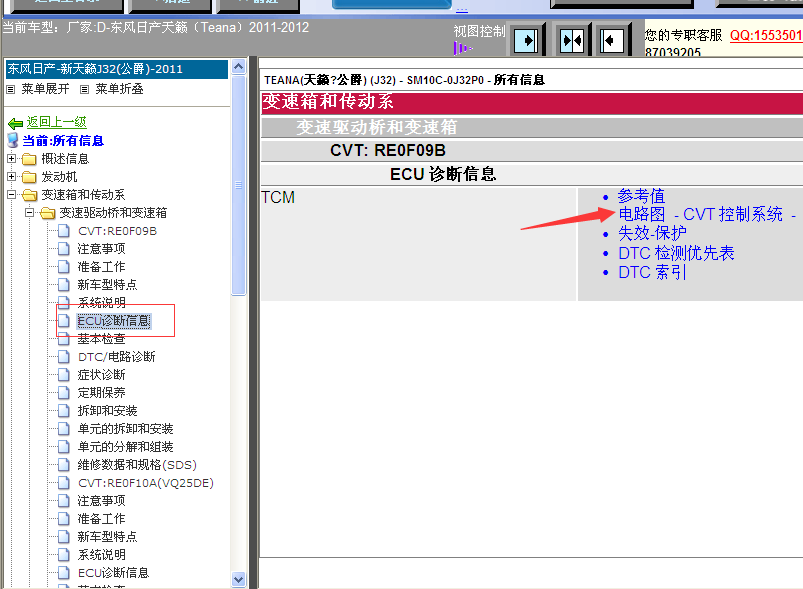The width and height of the screenshot is (803, 589).
Task: Click the highlighted ECU诊断信息 tree entry
Action: point(114,321)
